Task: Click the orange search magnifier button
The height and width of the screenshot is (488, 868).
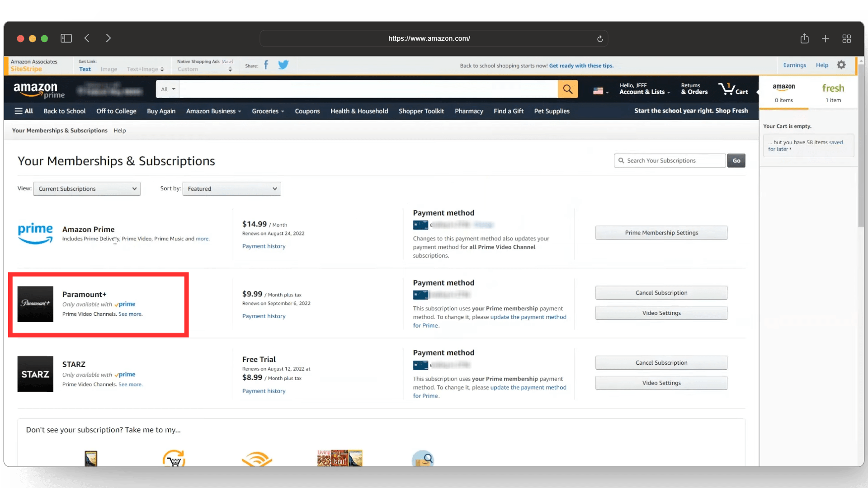Action: pyautogui.click(x=568, y=89)
